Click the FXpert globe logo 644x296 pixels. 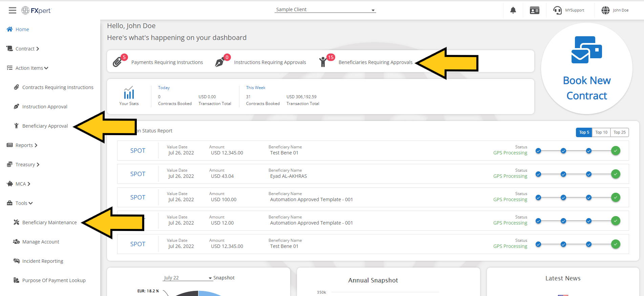[x=25, y=10]
